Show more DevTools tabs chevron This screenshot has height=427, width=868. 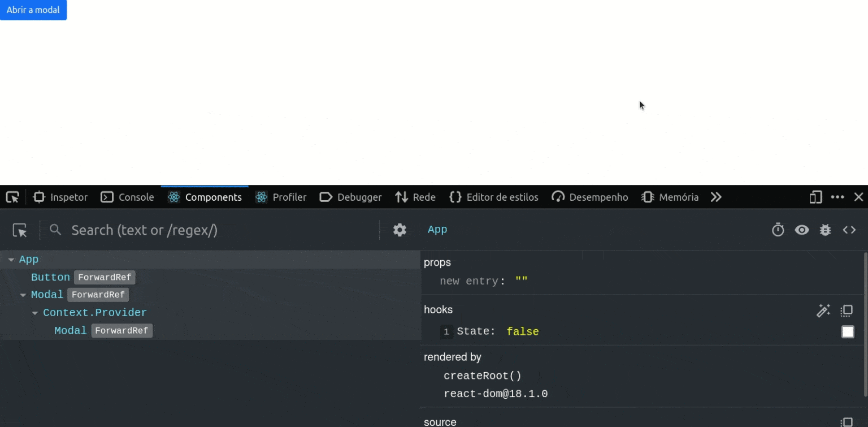(716, 197)
